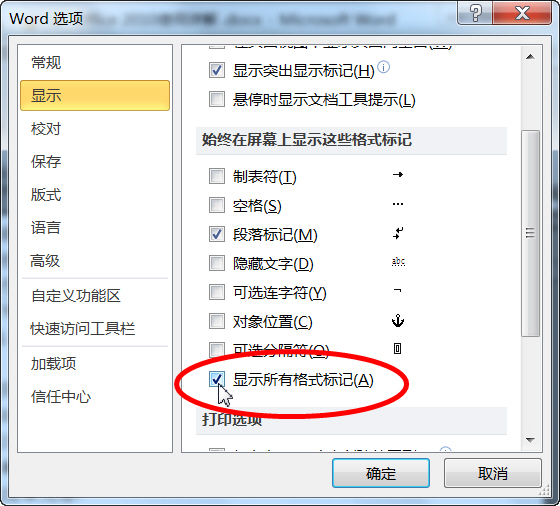
Task: Dismiss the dialog with 取消 button
Action: coord(493,473)
